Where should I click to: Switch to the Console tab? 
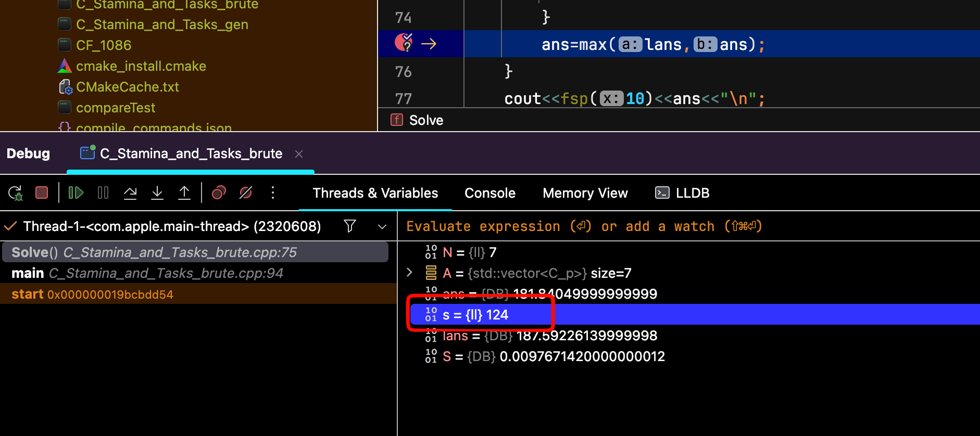coord(489,193)
